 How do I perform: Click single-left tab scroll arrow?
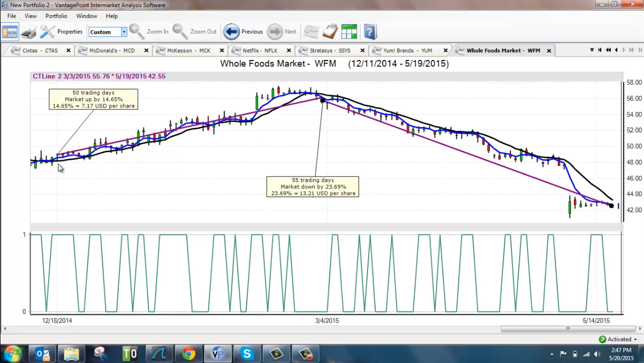616,50
